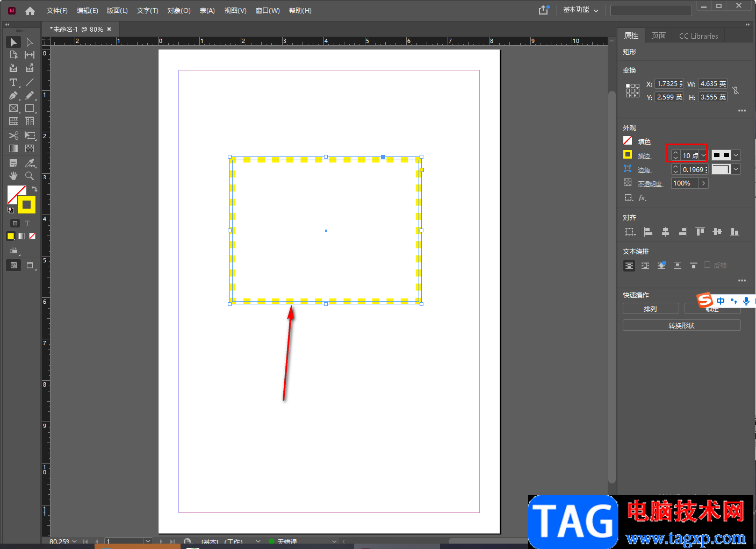Select the Gradient Swatch tool
The image size is (756, 549).
[13, 148]
